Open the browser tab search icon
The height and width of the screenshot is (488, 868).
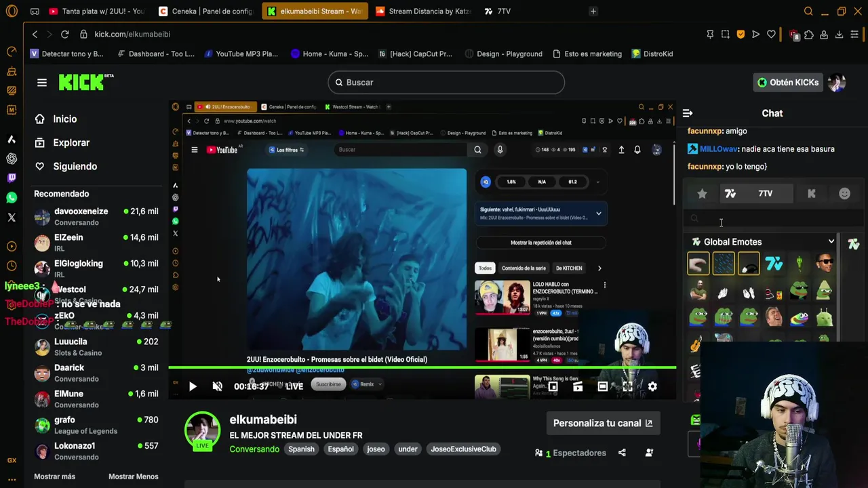pos(808,12)
